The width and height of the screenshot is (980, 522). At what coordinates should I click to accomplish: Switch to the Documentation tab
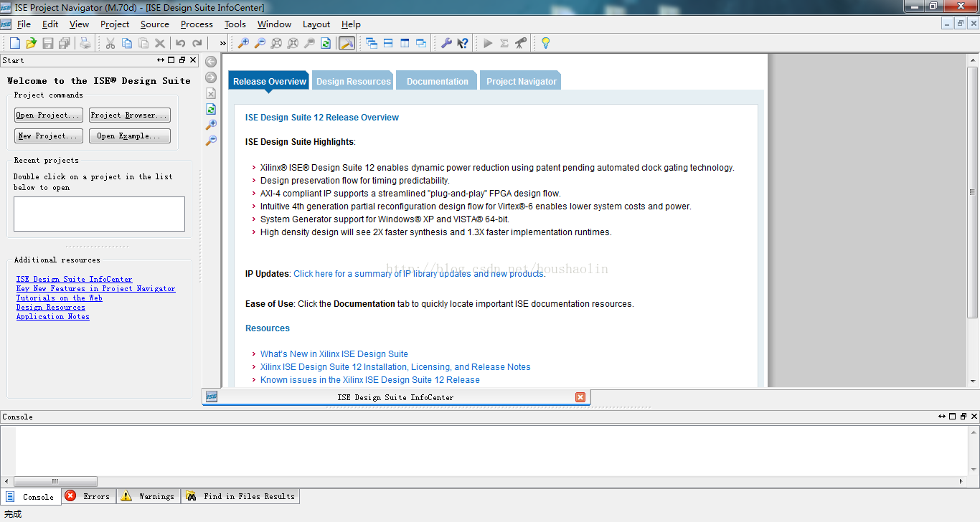(x=438, y=81)
